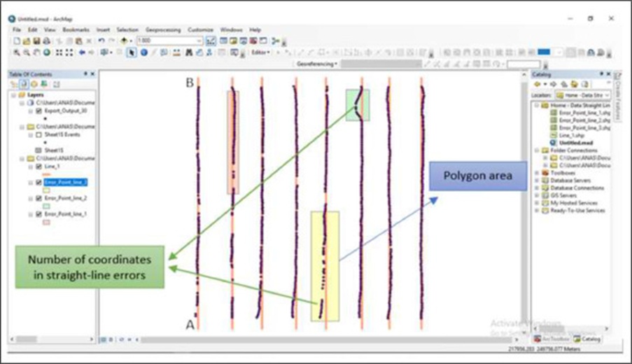Select My Hosted Services in Catalog
The image size is (632, 364).
[x=573, y=203]
